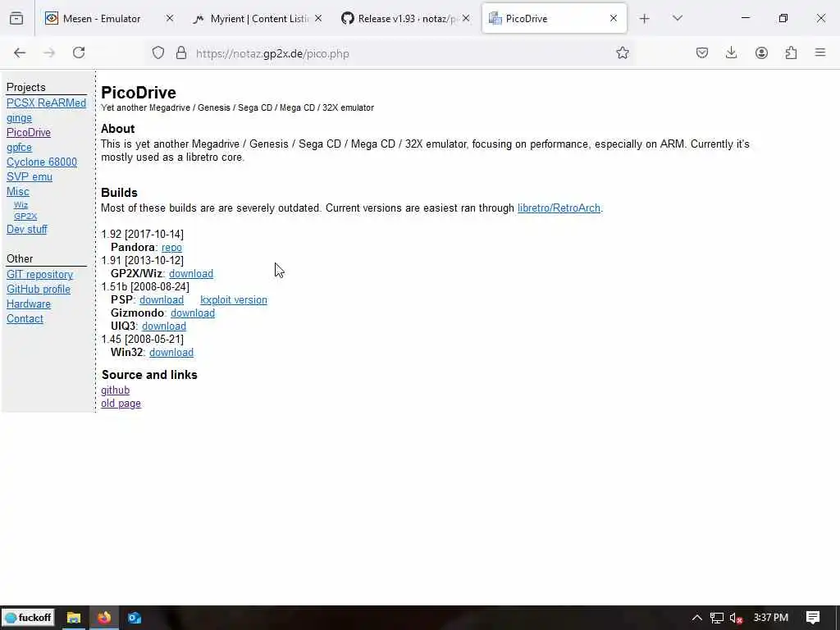
Task: Open the network status tray icon
Action: coord(717,618)
